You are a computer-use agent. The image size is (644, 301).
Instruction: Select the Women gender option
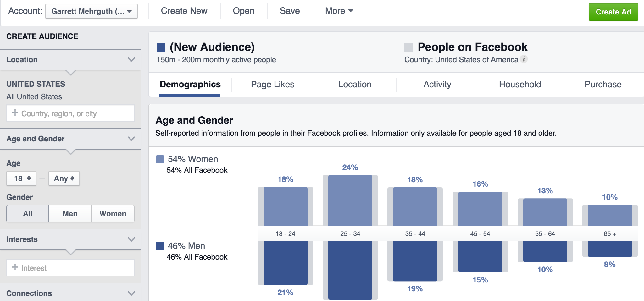(x=113, y=214)
